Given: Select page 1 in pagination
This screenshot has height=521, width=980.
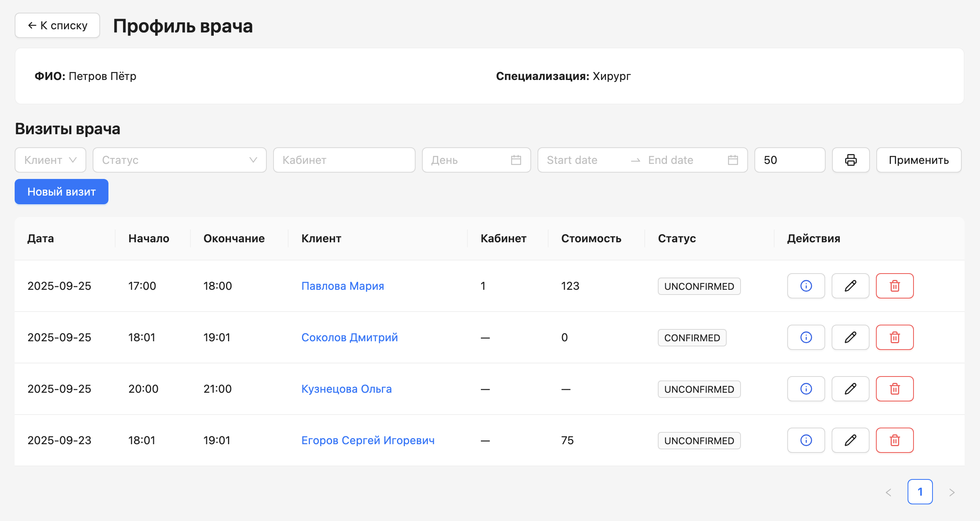Looking at the screenshot, I should (x=920, y=491).
